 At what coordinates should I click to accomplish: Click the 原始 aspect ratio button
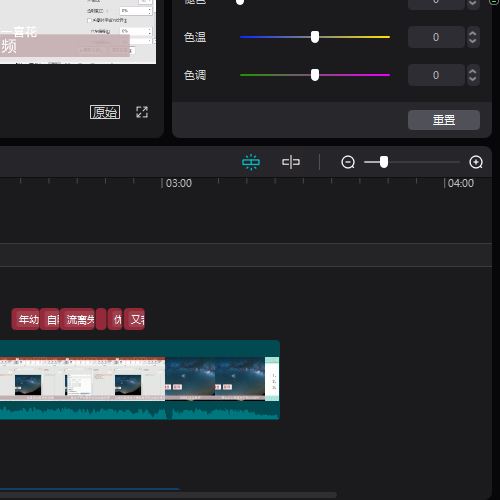click(x=105, y=112)
